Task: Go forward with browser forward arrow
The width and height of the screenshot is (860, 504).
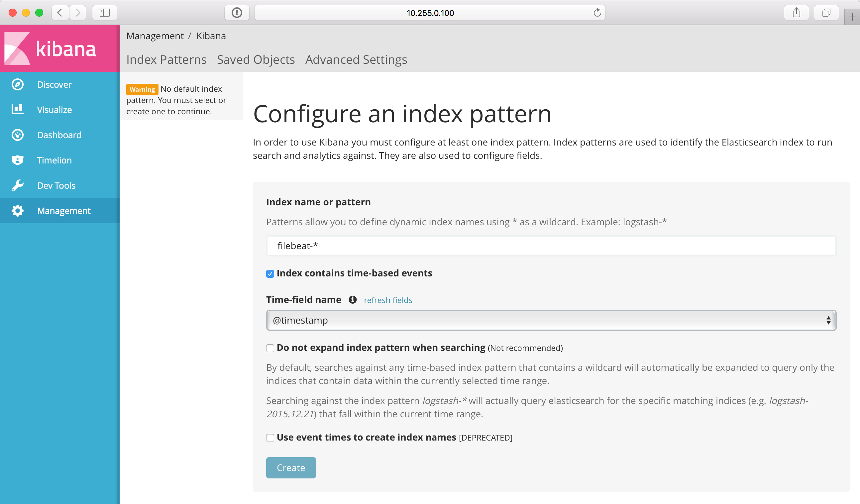Action: click(78, 13)
